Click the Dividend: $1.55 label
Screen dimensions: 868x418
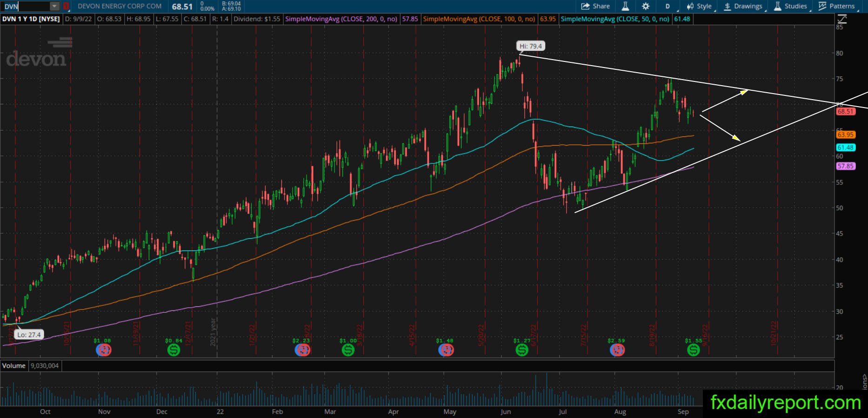(257, 19)
